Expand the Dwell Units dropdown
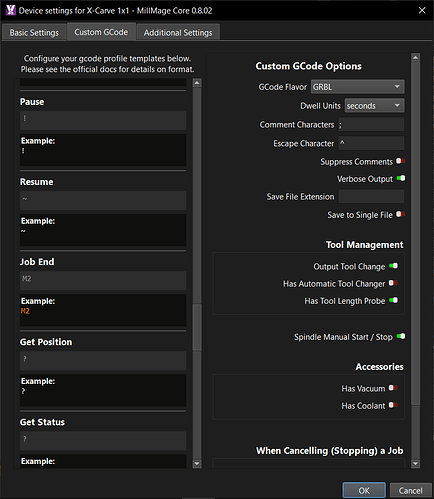 coord(374,106)
